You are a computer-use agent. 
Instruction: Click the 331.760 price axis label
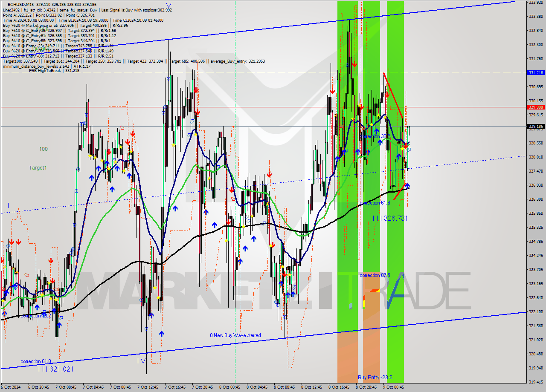[x=536, y=58]
